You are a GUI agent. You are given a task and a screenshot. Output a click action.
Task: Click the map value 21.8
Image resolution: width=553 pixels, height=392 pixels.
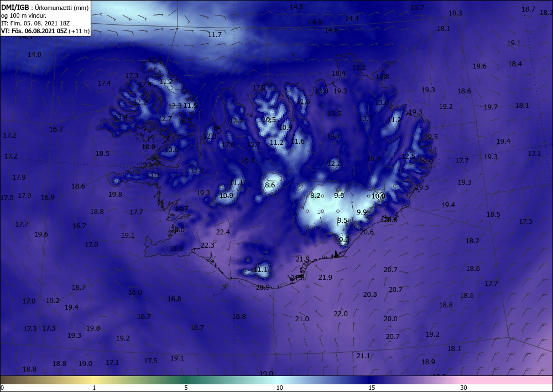coord(298,278)
